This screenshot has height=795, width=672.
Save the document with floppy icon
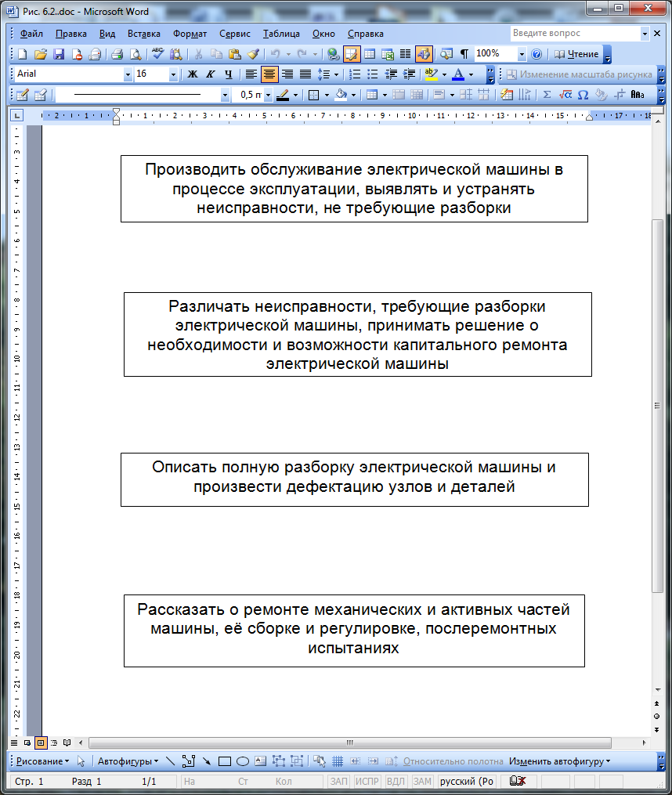59,54
